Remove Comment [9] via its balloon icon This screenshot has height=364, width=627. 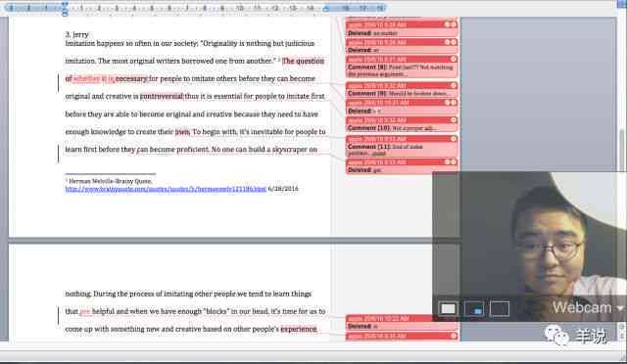pos(454,85)
